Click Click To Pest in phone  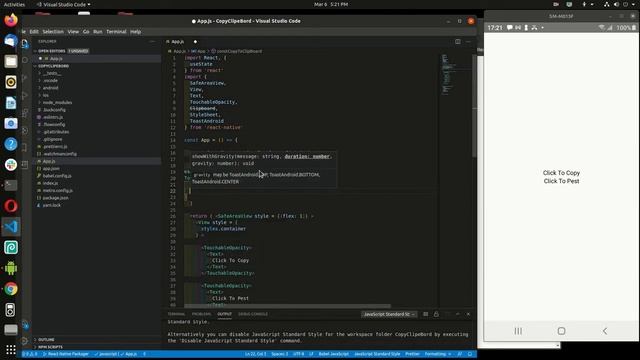point(561,181)
